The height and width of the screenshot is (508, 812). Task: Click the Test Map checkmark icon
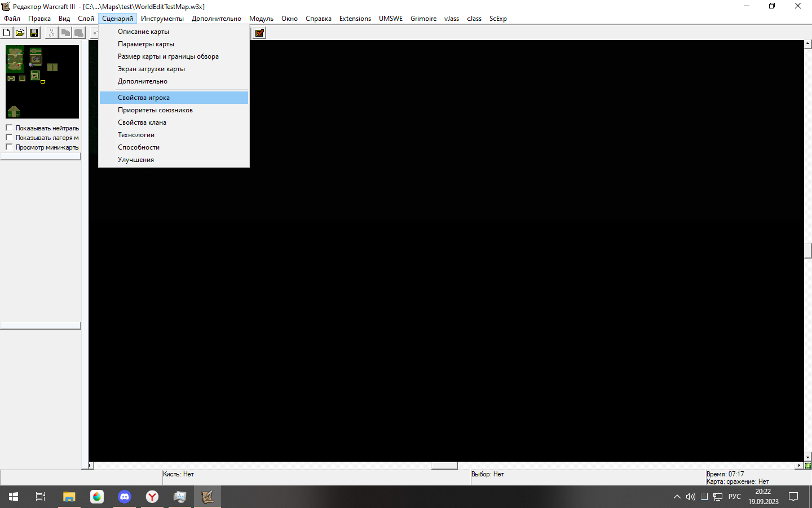point(259,33)
